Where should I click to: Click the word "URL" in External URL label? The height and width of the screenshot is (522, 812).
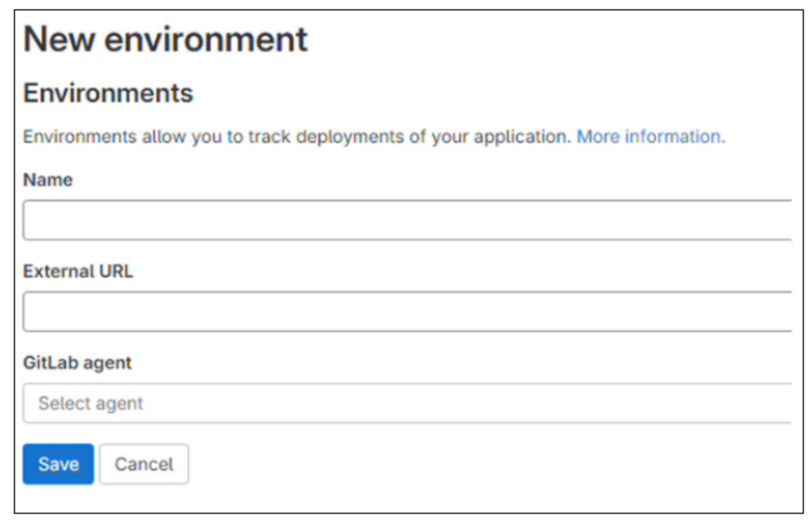pos(116,271)
